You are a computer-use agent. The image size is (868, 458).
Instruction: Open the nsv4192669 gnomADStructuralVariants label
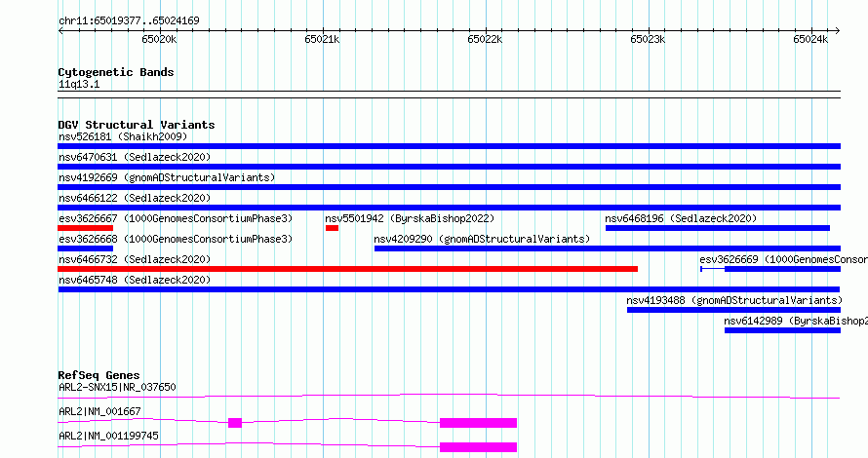point(167,177)
